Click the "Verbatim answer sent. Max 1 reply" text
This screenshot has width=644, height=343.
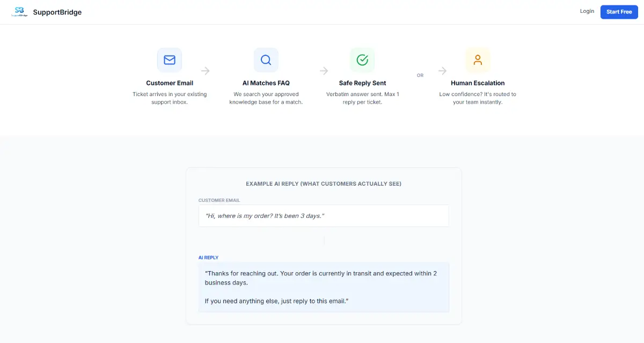[363, 98]
